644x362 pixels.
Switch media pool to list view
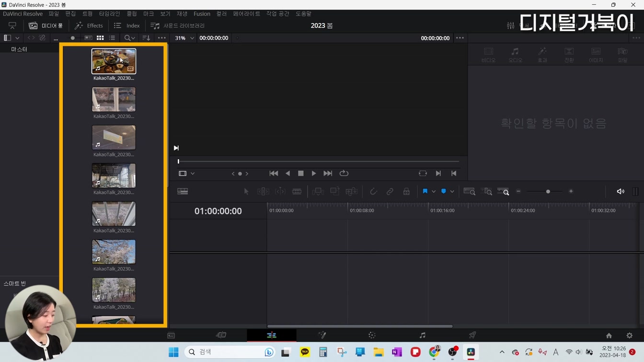click(112, 38)
